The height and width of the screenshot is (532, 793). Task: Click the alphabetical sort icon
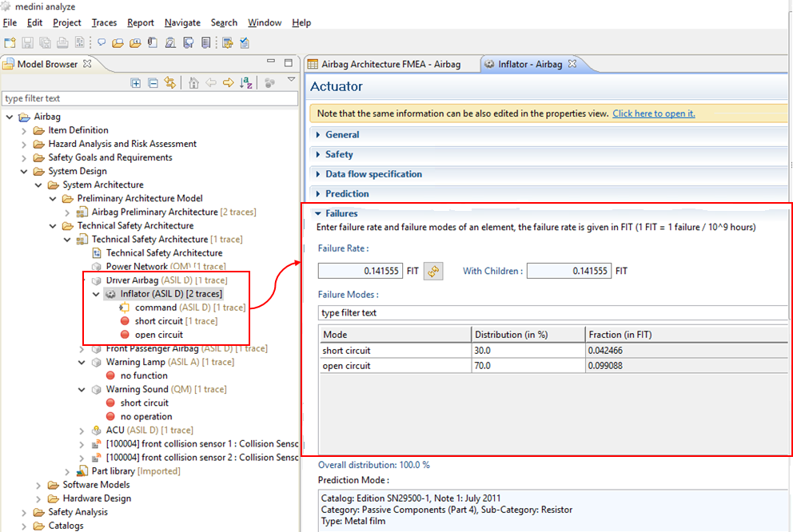246,82
